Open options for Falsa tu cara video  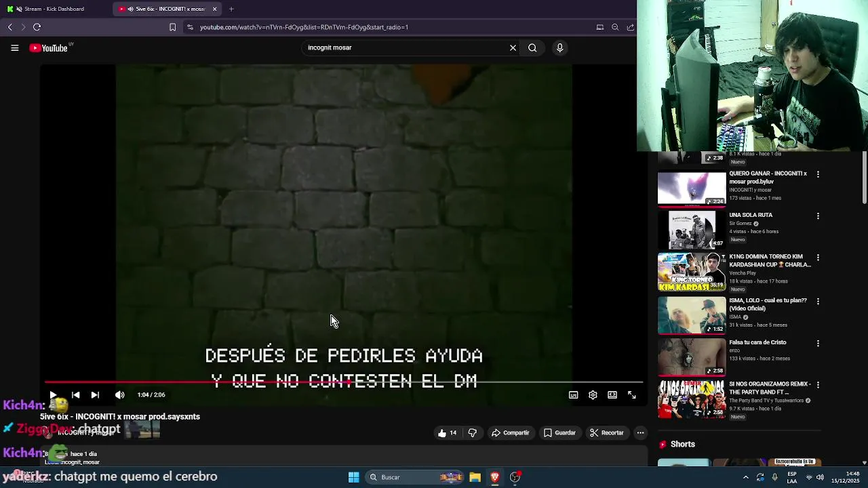click(x=818, y=344)
